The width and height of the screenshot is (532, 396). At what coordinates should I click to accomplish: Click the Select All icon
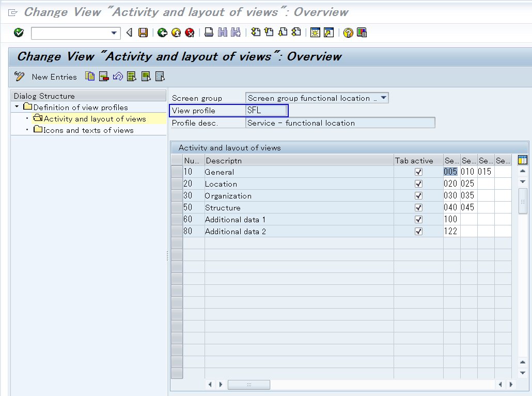point(132,77)
